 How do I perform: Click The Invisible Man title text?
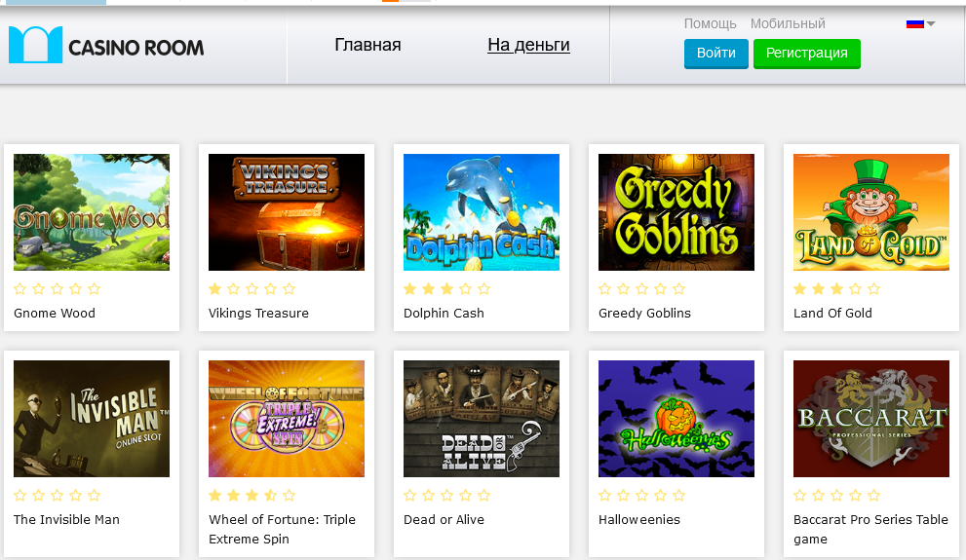coord(66,519)
